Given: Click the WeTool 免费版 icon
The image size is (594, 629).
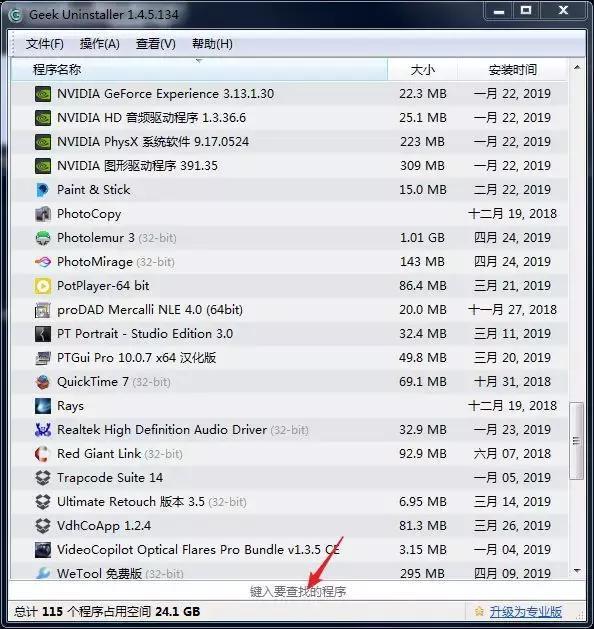Looking at the screenshot, I should (43, 573).
